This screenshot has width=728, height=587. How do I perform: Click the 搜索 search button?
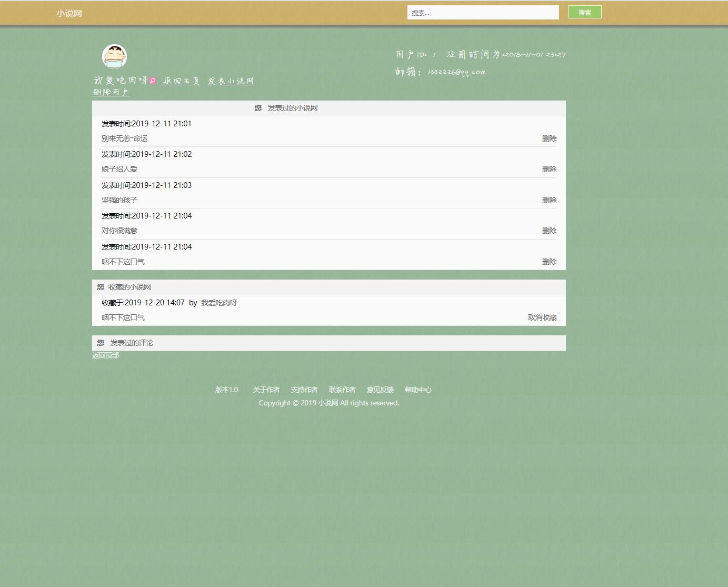[585, 12]
